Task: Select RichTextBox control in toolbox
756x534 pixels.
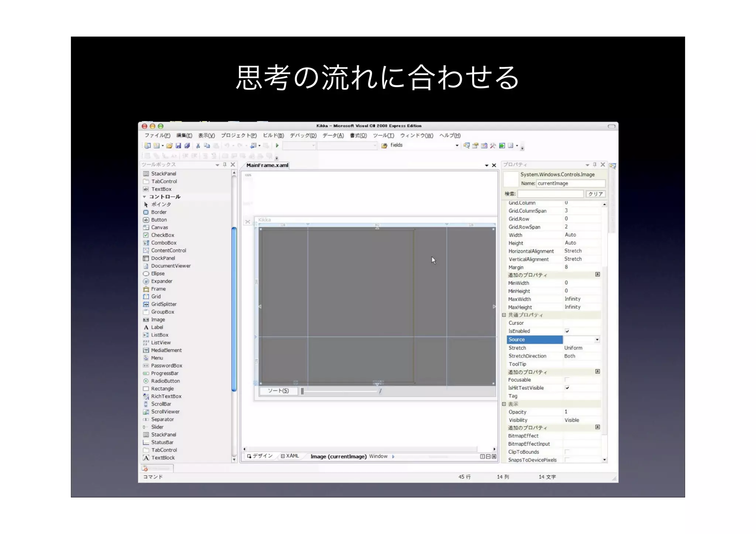Action: coord(162,396)
